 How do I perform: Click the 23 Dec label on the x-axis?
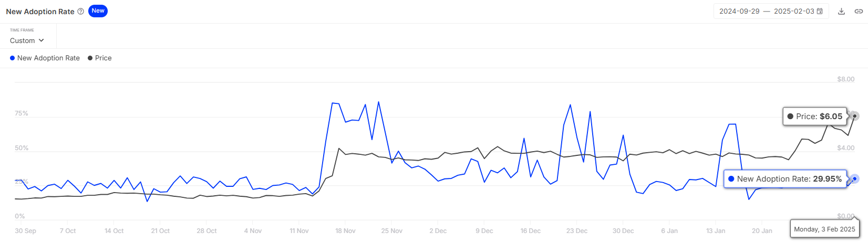tap(577, 231)
